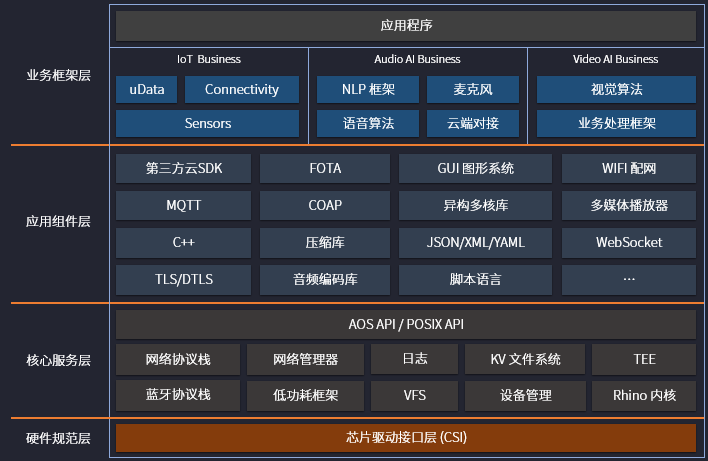Screen dimensions: 708x461
Task: Select the JSON/XML/YAML block
Action: click(476, 242)
